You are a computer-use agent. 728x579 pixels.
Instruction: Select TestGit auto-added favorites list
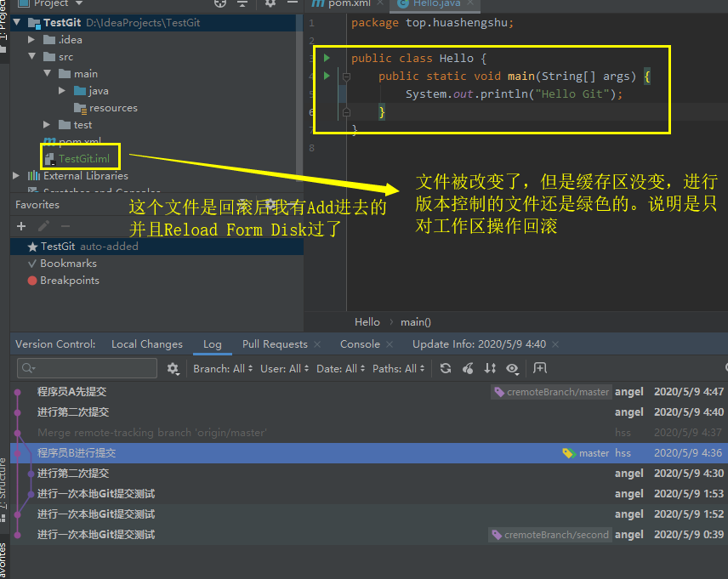(x=157, y=247)
